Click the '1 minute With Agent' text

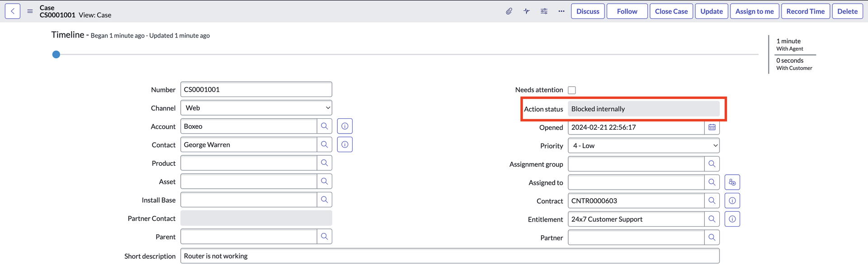(x=790, y=45)
